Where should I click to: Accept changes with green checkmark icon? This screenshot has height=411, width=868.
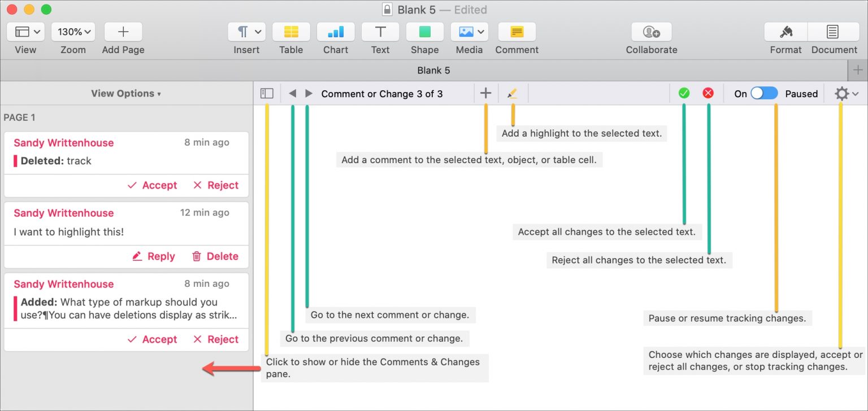coord(684,94)
